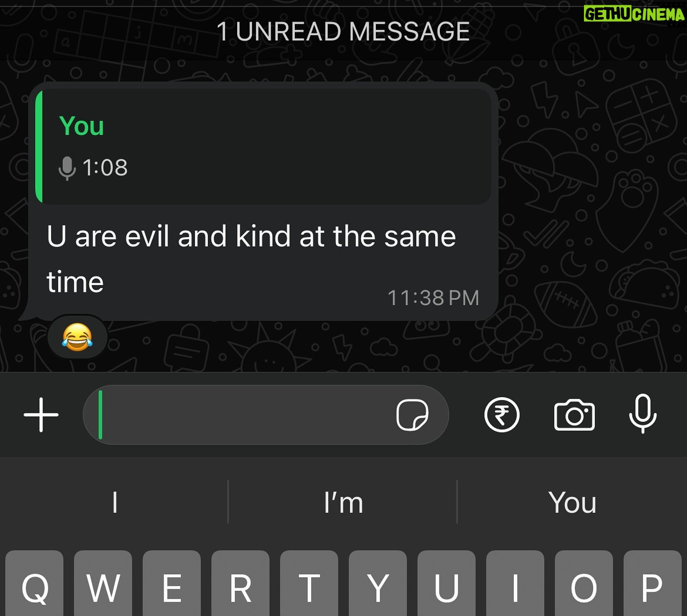
Task: Tap the quoted voice note microphone icon
Action: 67,168
